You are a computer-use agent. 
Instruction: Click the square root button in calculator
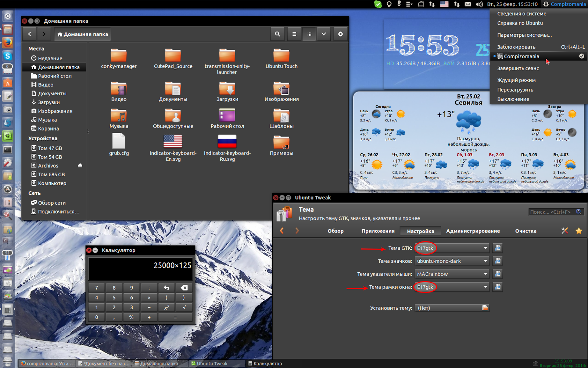pos(184,307)
